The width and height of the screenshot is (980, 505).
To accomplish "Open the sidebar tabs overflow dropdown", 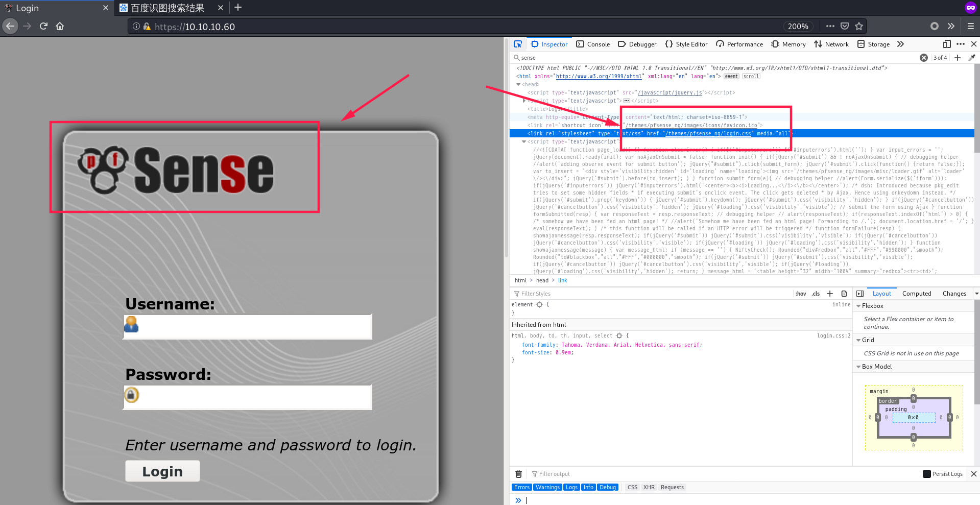I will tap(976, 294).
